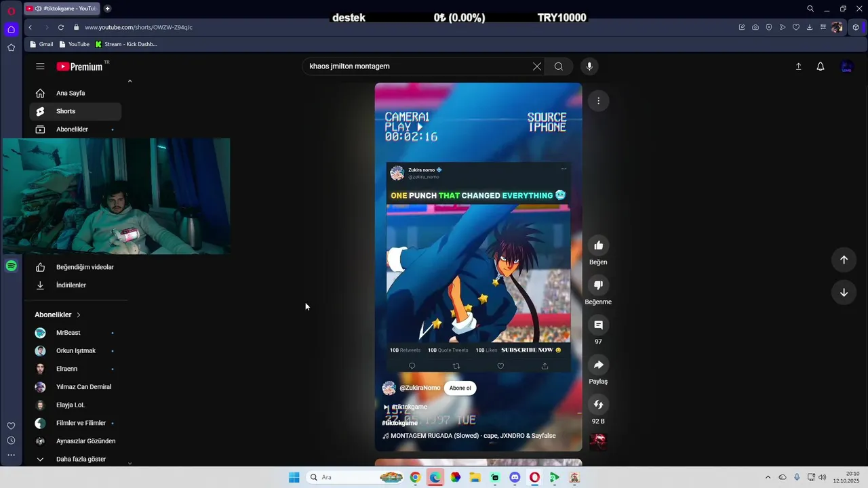Play the Zukira nomo Short video
The image size is (868, 488).
coord(478,267)
